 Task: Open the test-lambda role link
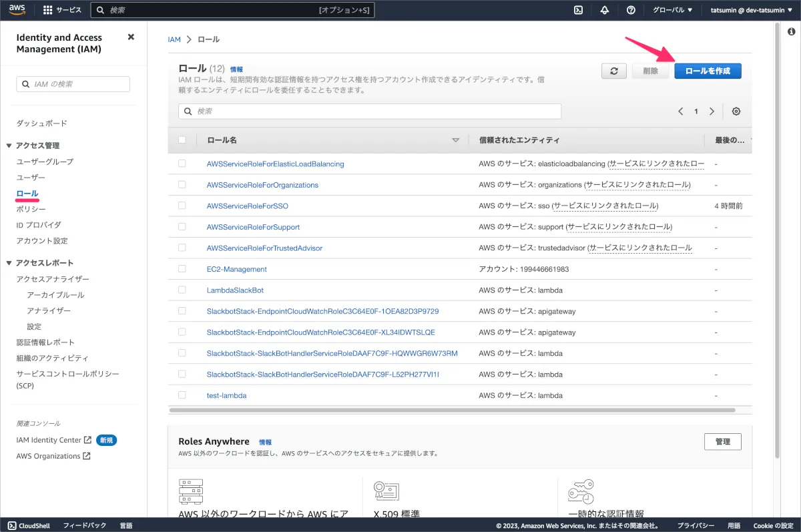pos(227,395)
